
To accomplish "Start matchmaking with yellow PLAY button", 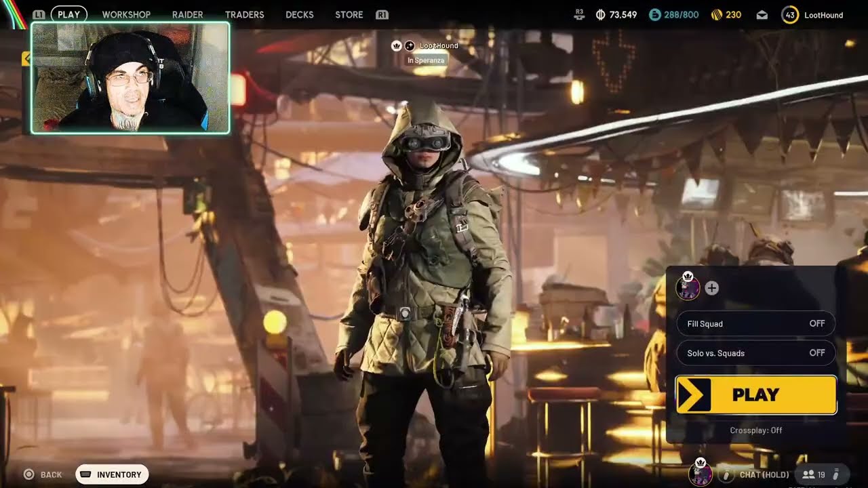I will (756, 394).
